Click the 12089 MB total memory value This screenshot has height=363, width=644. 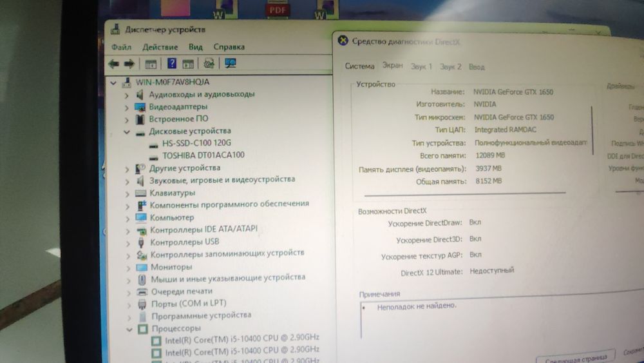pyautogui.click(x=490, y=155)
